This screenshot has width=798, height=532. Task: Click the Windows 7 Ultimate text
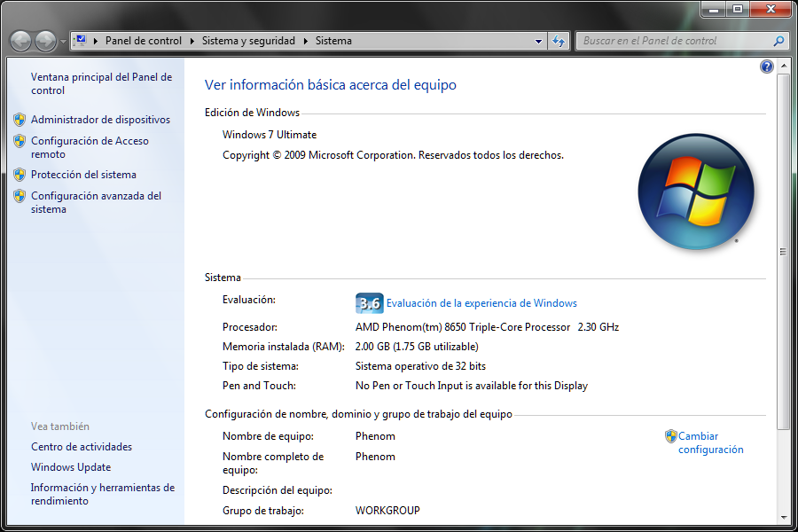click(x=270, y=135)
